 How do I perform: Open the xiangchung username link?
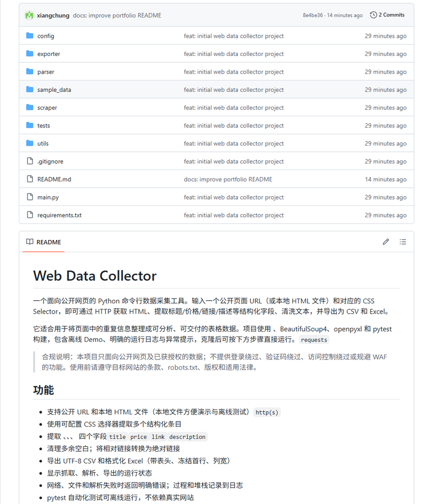(53, 15)
